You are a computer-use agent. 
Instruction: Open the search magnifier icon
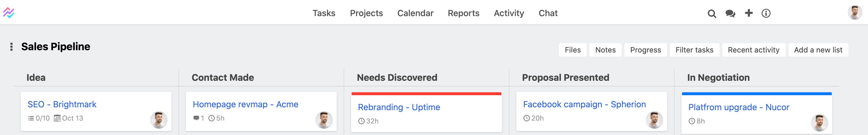click(x=712, y=14)
